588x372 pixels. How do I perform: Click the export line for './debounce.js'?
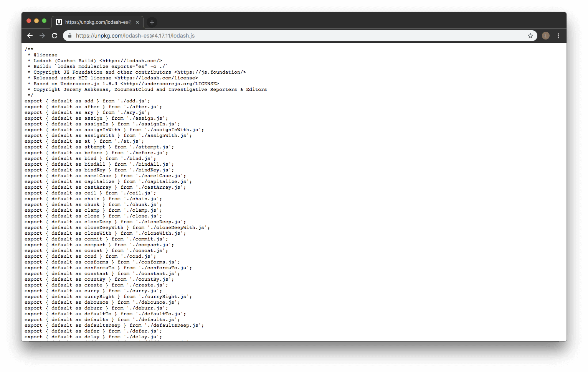[102, 302]
